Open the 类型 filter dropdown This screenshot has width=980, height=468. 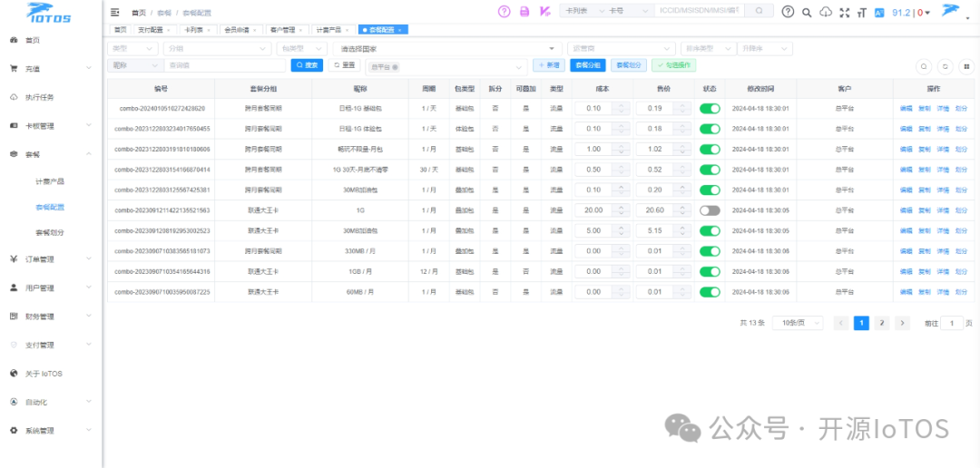tap(132, 49)
